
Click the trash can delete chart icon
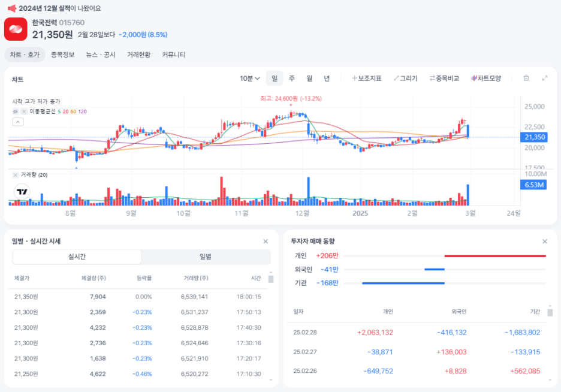[526, 78]
